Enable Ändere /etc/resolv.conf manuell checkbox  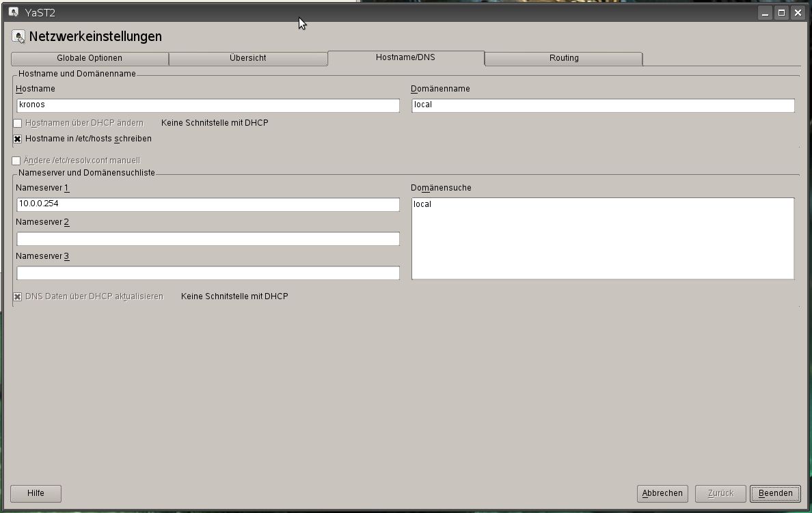tap(16, 161)
